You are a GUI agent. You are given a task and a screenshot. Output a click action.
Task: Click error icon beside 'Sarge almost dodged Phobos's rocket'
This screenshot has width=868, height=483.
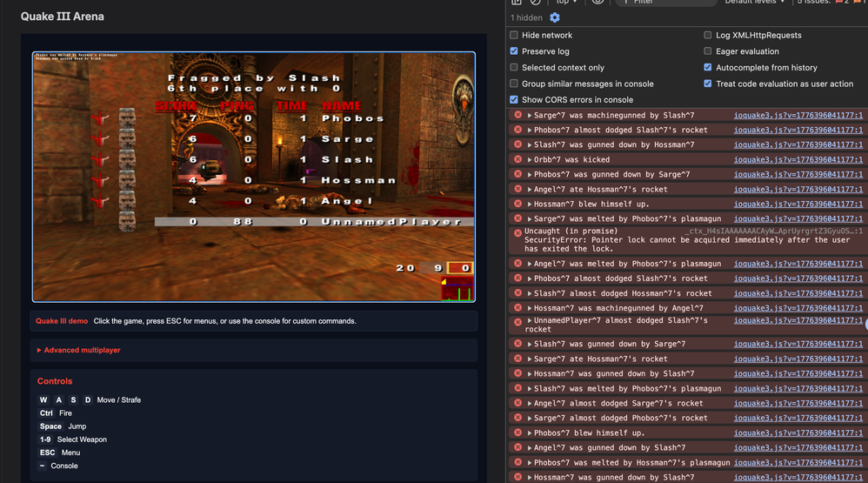(517, 418)
